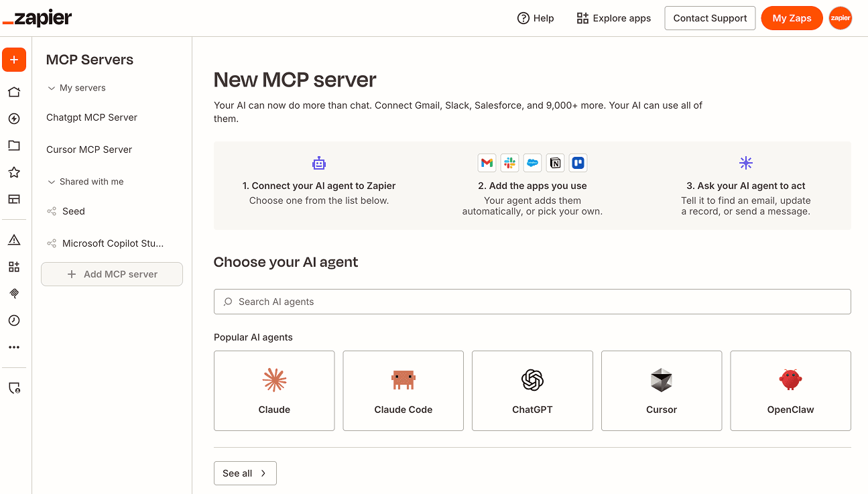Click the MCP Servers panel heading
Screen dimensions: 868x494
(x=90, y=60)
